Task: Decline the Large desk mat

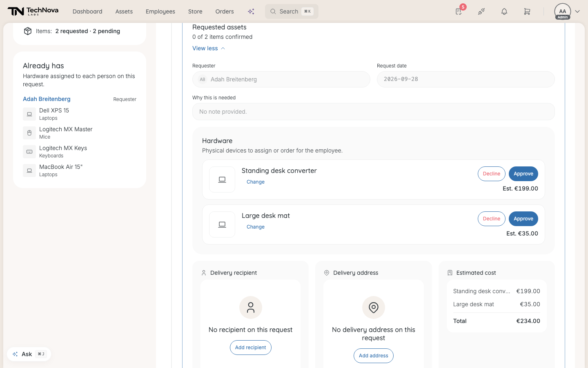Action: pos(492,219)
